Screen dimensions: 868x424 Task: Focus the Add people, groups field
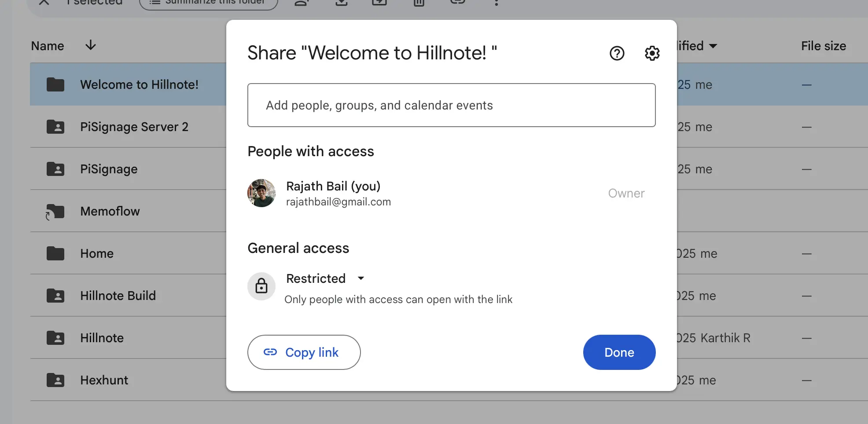tap(451, 105)
